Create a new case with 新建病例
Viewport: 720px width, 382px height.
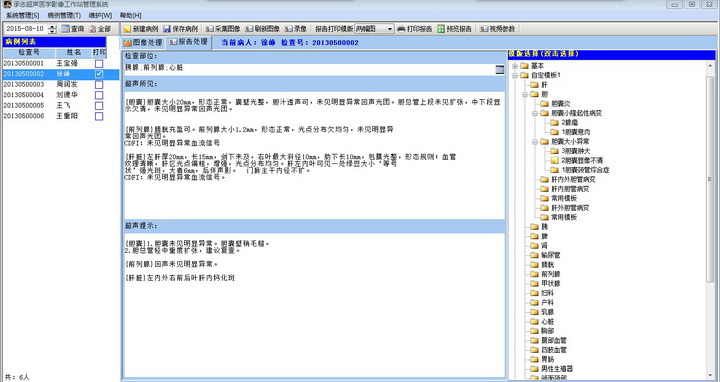coord(141,28)
